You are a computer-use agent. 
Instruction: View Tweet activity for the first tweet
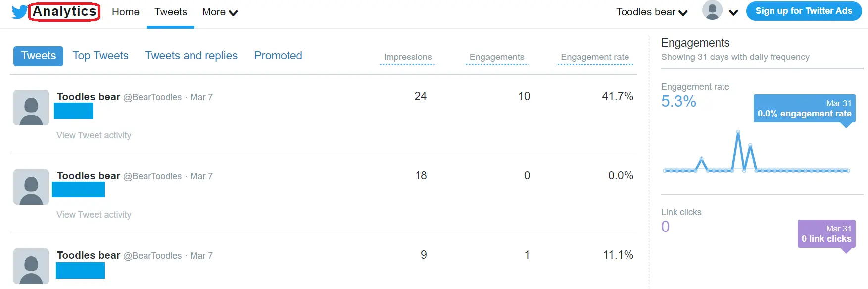[94, 135]
